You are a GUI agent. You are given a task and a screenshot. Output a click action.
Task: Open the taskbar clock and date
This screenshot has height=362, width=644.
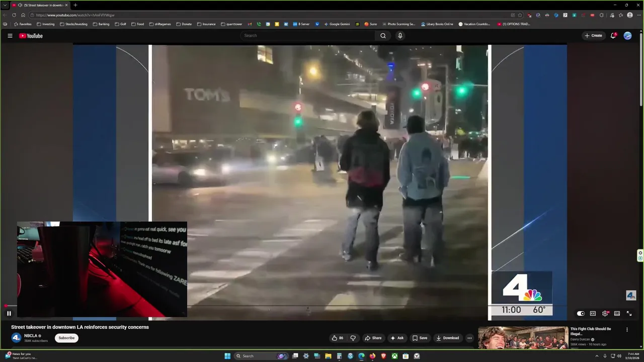click(633, 356)
